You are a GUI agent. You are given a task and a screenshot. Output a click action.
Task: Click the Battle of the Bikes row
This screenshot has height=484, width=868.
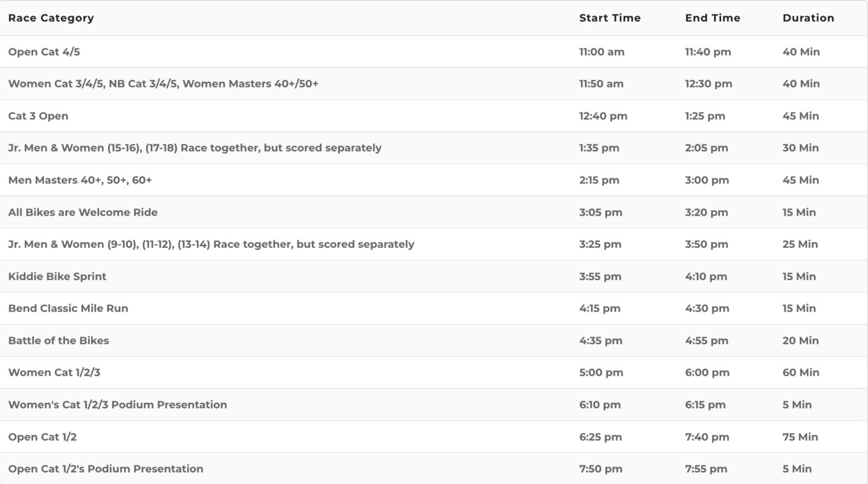coord(58,340)
